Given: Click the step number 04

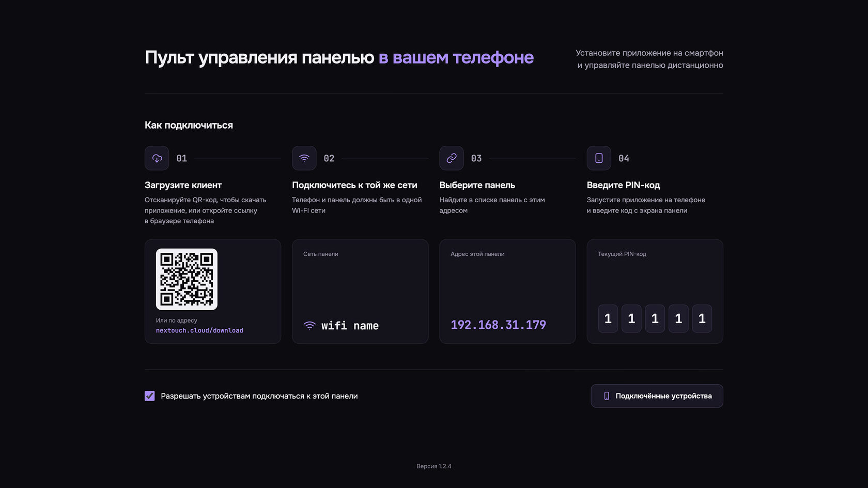Looking at the screenshot, I should point(624,158).
